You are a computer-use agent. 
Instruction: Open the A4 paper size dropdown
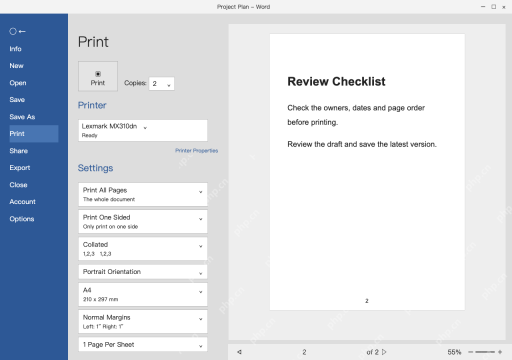click(143, 294)
